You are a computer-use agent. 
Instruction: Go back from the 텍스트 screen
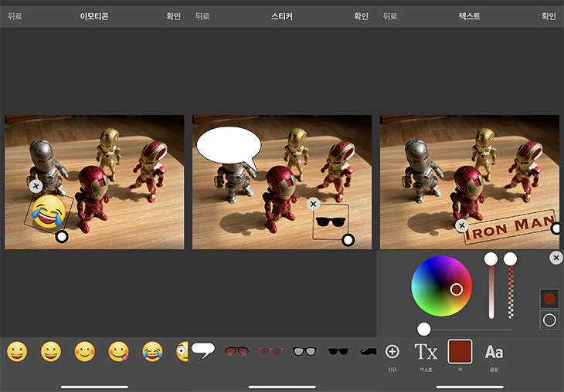pos(390,16)
